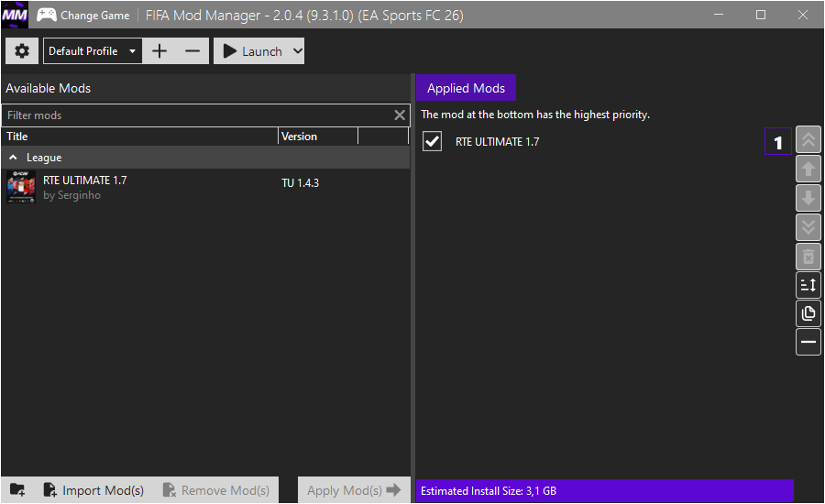Open the Default Profile dropdown

point(93,51)
